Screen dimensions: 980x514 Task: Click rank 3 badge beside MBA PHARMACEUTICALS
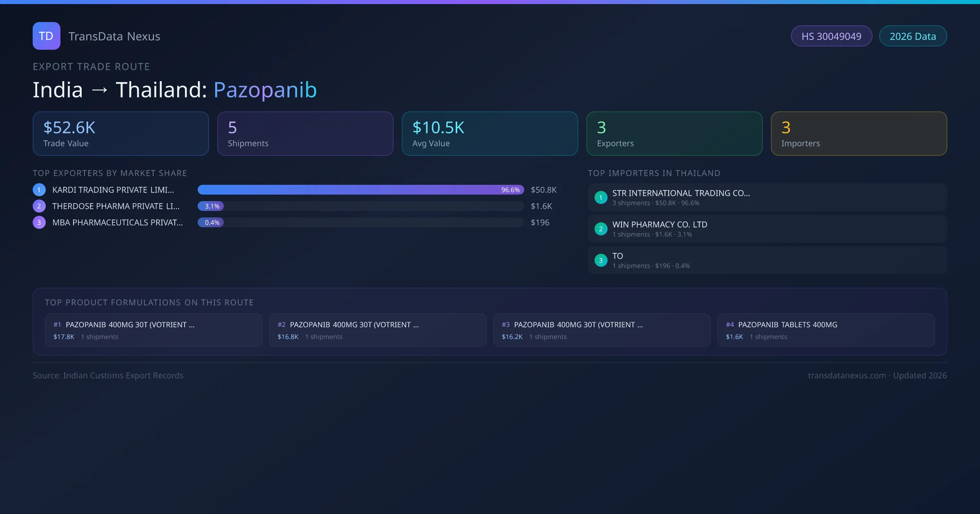pos(39,222)
